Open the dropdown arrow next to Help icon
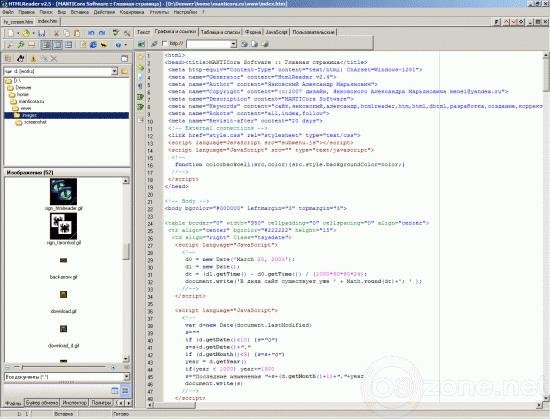 (x=125, y=45)
